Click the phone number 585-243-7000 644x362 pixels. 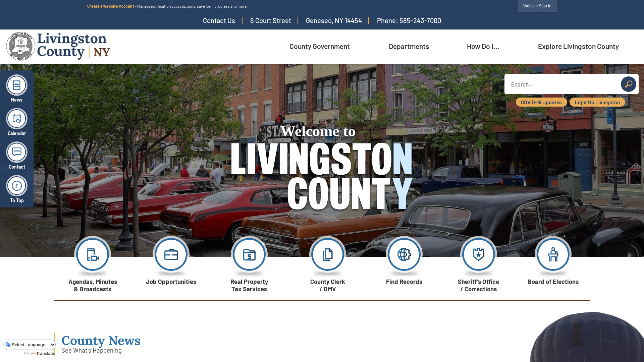pyautogui.click(x=420, y=20)
